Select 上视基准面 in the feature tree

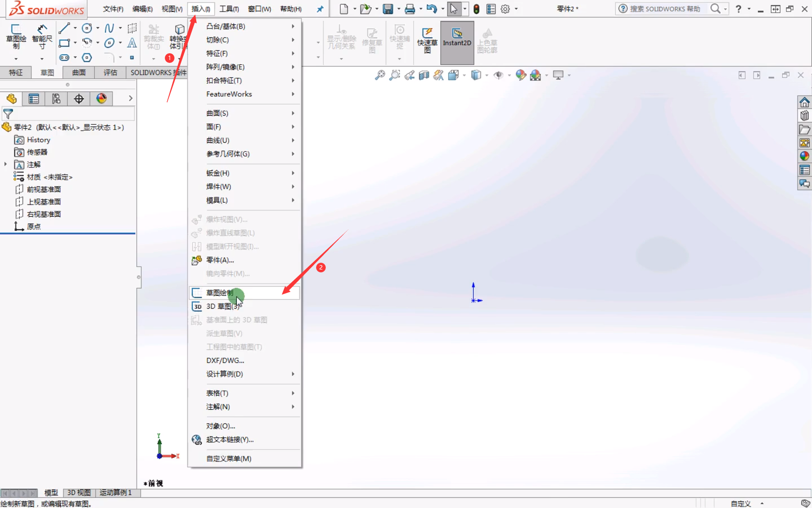pyautogui.click(x=39, y=202)
